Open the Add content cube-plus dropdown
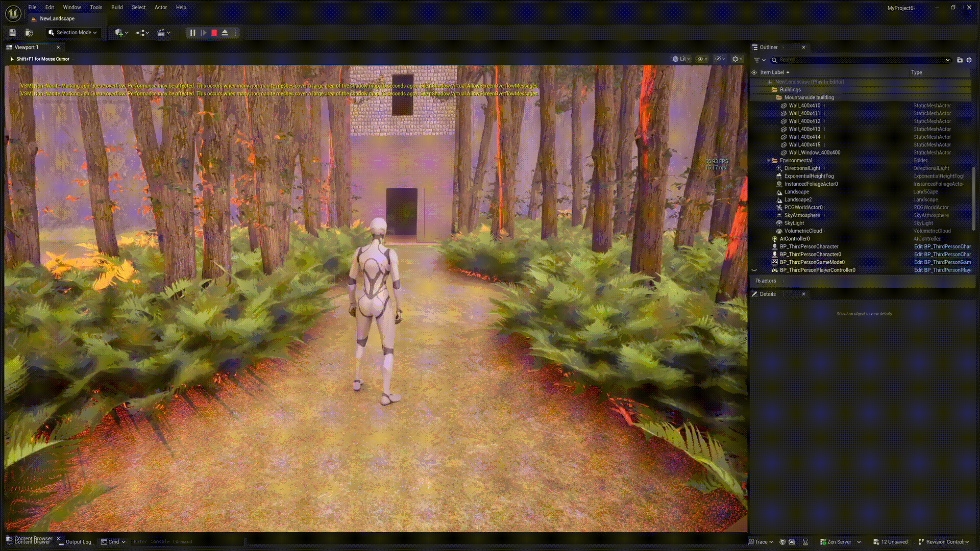 pos(121,33)
